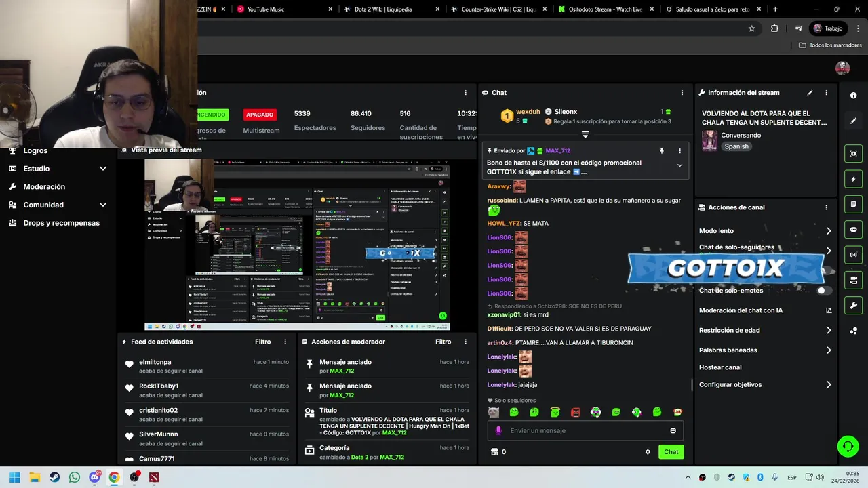868x488 pixels.
Task: Click the green Chat send button
Action: pyautogui.click(x=671, y=452)
